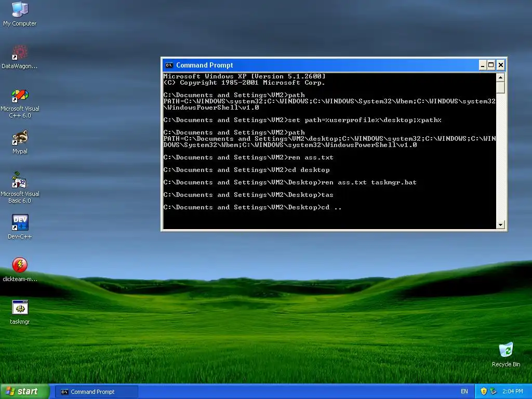Click the console vertical scrollbar thumb
This screenshot has width=532, height=399.
click(500, 87)
